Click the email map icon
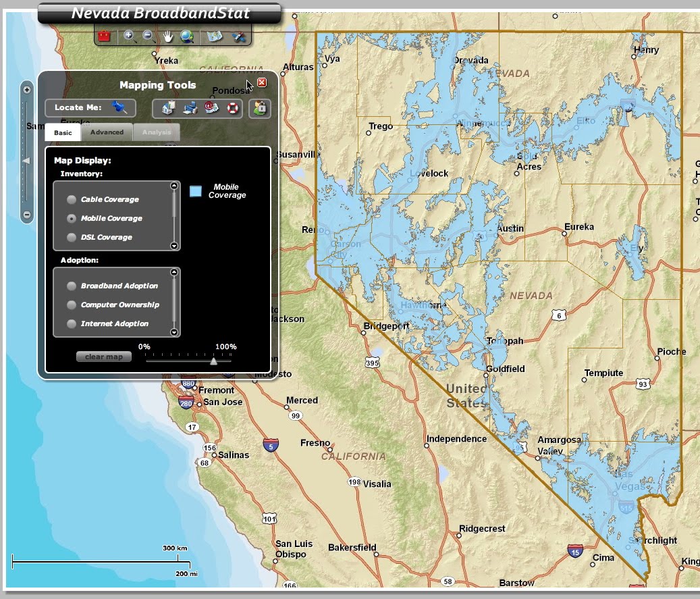 [x=211, y=107]
